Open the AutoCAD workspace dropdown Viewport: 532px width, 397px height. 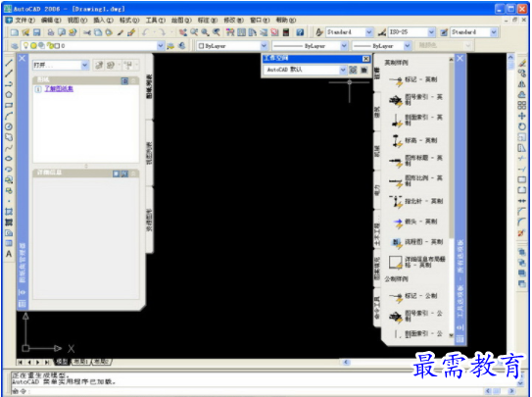click(342, 70)
